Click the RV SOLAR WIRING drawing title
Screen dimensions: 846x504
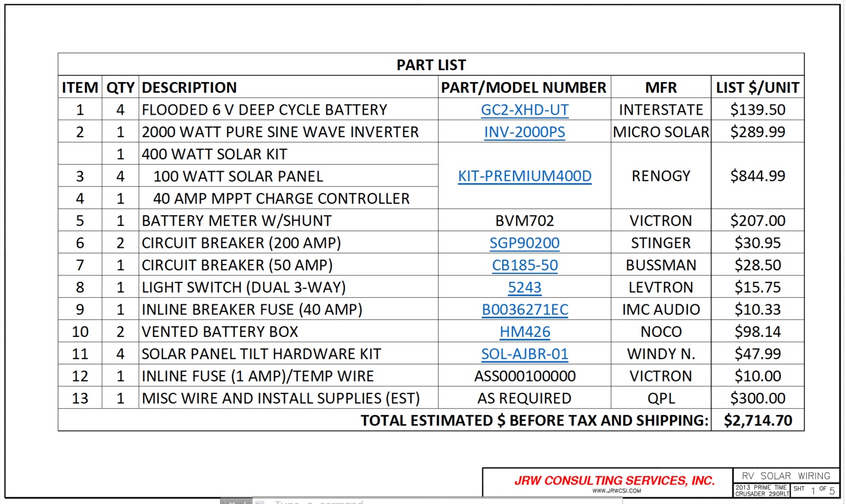(x=786, y=476)
